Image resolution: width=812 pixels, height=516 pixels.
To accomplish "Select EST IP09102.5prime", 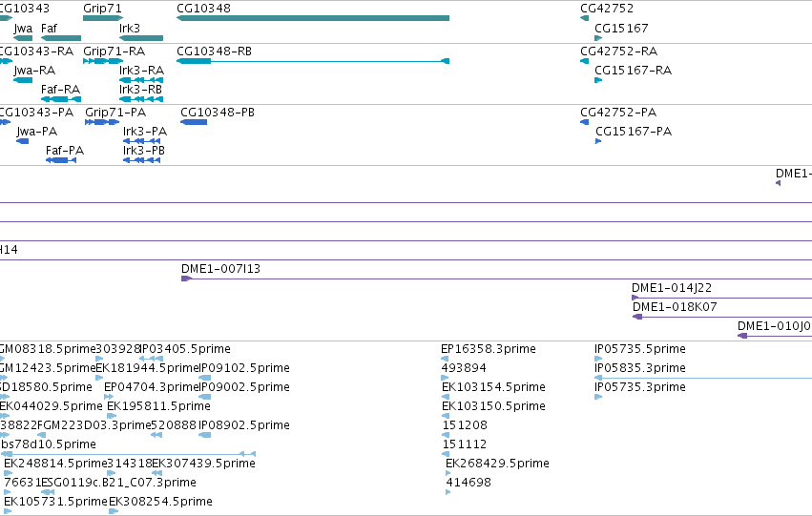I will [244, 368].
